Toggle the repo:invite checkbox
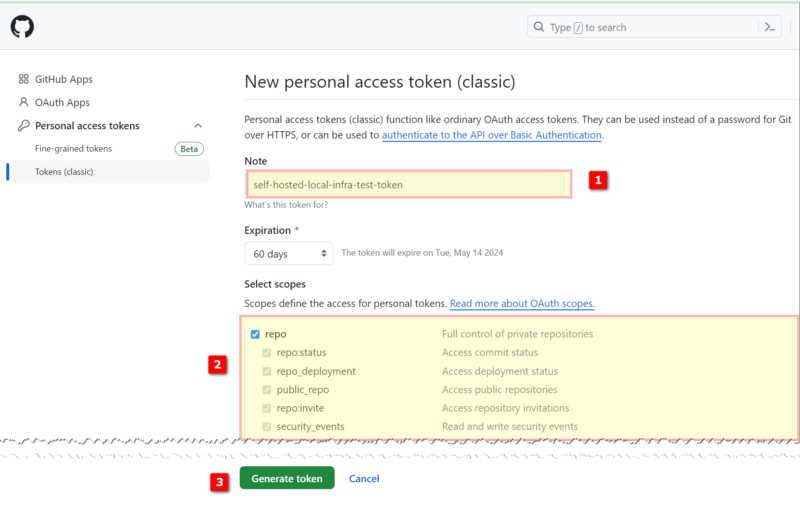800x505 pixels. [x=266, y=408]
